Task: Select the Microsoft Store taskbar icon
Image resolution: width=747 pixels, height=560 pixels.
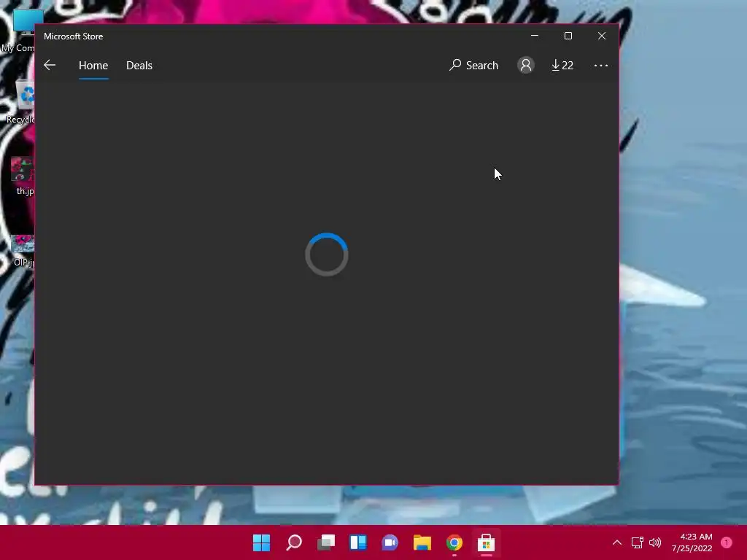Action: pyautogui.click(x=487, y=542)
